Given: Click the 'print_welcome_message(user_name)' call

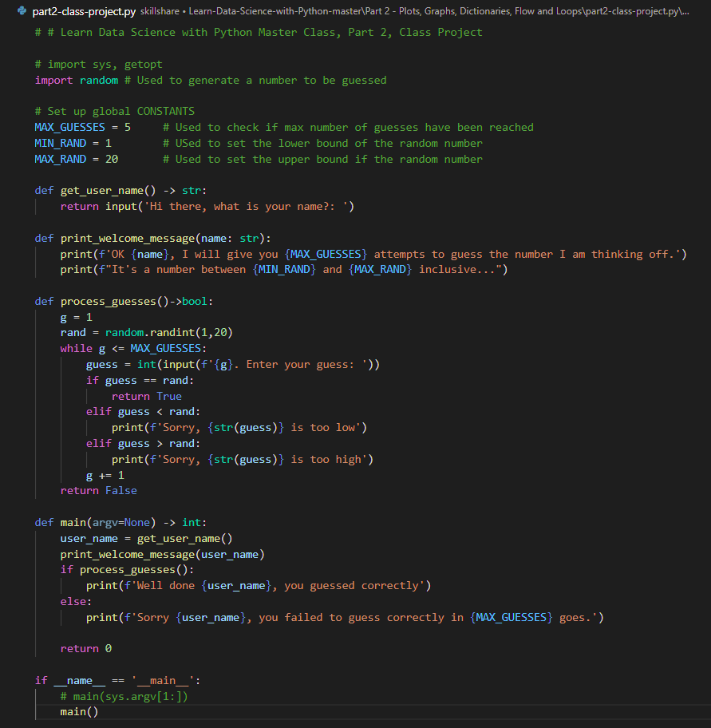Looking at the screenshot, I should pos(163,554).
